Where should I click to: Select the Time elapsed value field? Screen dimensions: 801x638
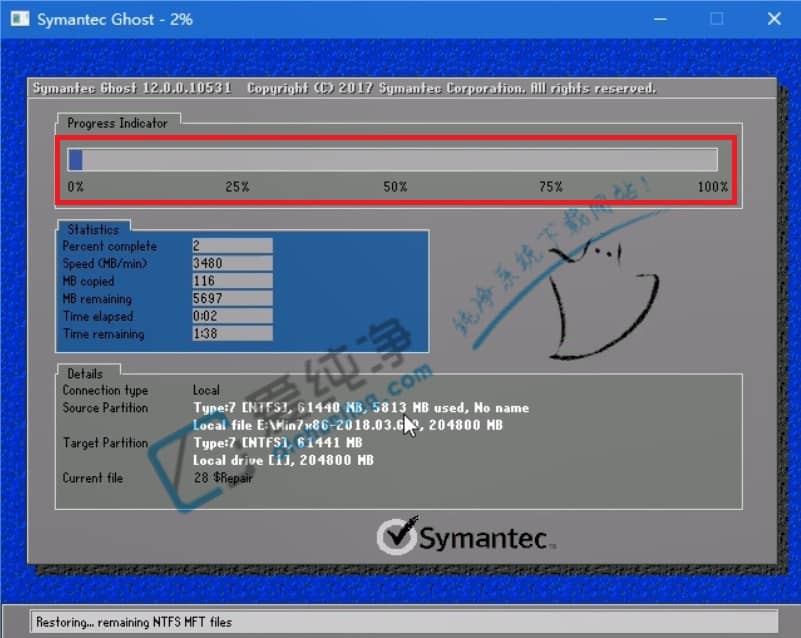pyautogui.click(x=232, y=317)
